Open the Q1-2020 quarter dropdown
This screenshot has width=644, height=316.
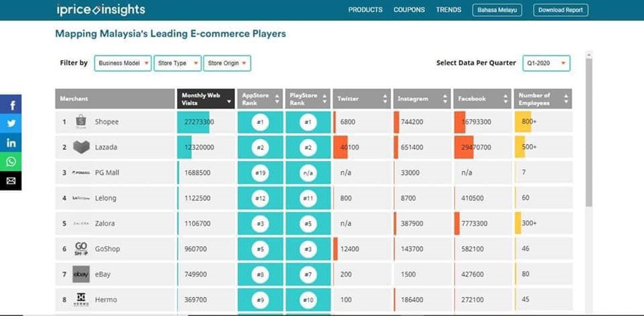(546, 63)
